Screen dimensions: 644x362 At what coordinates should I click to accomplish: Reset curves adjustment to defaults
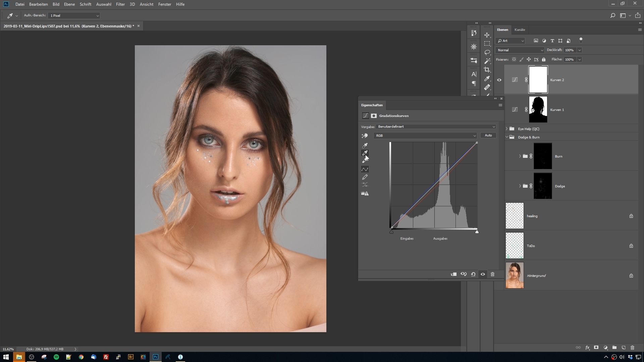473,274
